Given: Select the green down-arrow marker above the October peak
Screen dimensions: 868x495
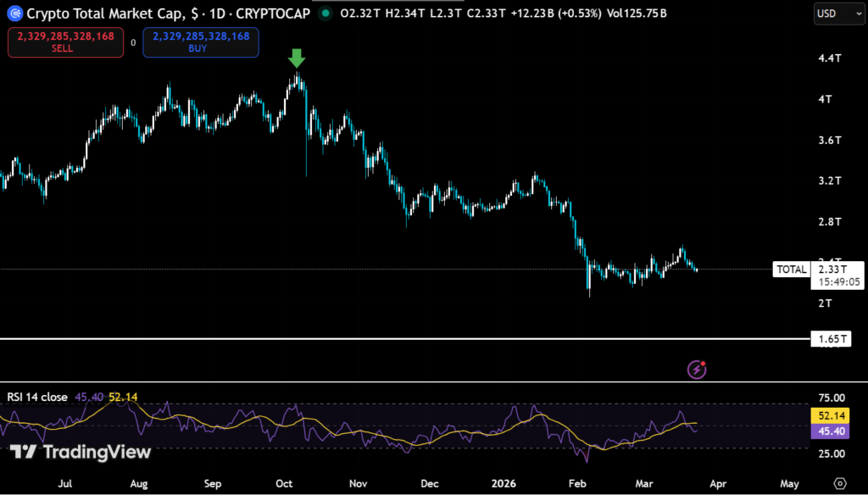Looking at the screenshot, I should 296,59.
